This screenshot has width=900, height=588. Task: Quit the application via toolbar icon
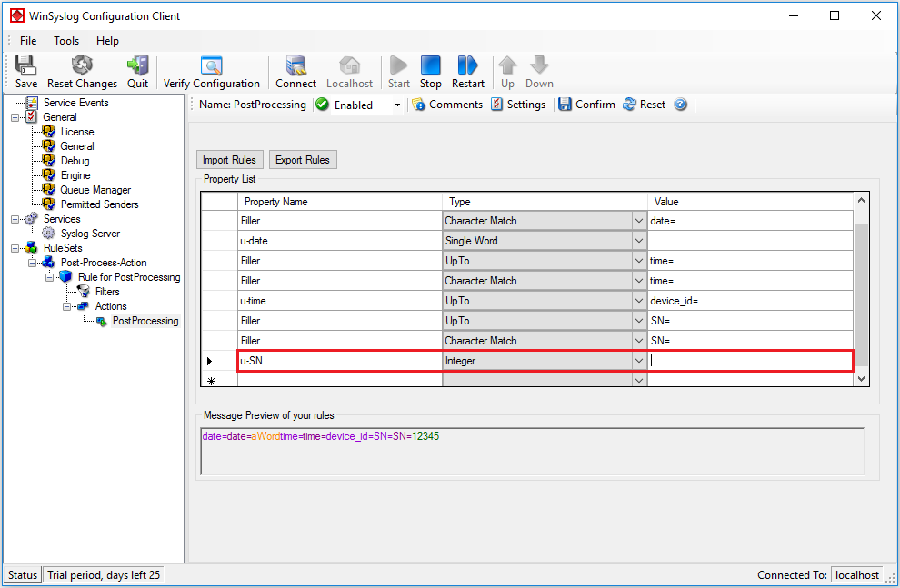[138, 72]
